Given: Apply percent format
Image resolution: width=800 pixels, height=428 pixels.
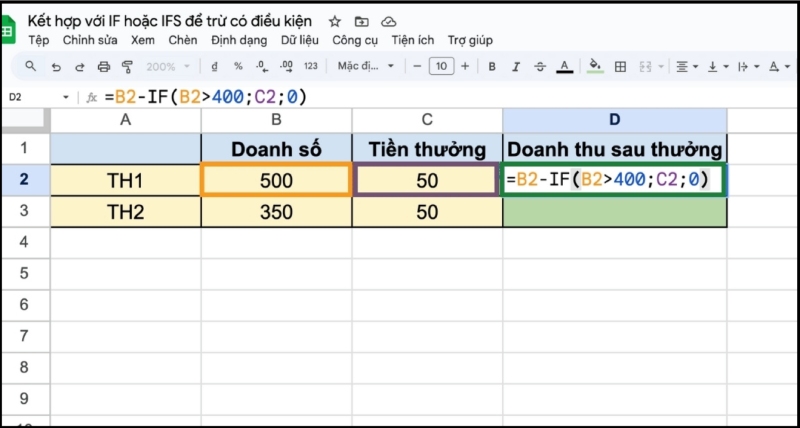Looking at the screenshot, I should 238,66.
